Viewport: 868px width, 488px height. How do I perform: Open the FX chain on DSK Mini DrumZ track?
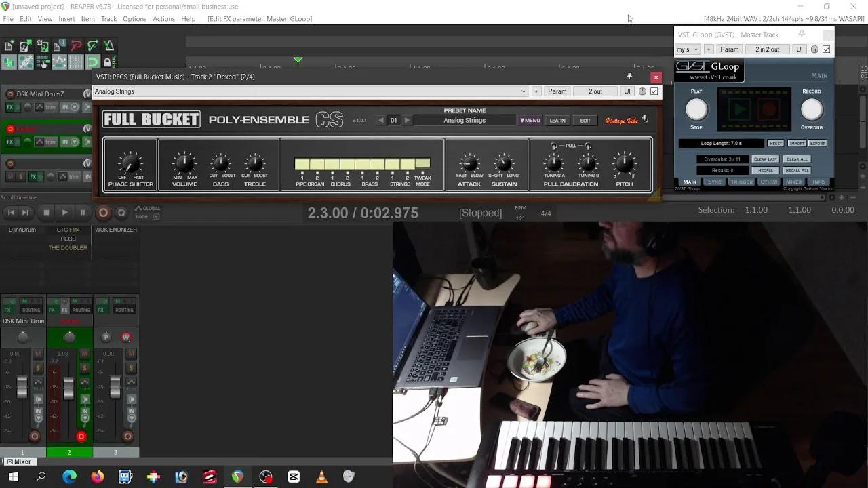click(9, 107)
